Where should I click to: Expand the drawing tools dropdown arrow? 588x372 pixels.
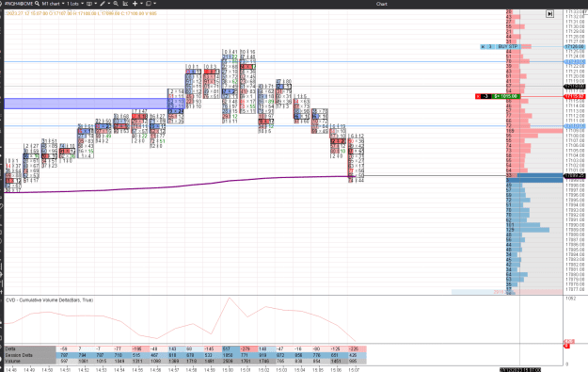click(109, 4)
